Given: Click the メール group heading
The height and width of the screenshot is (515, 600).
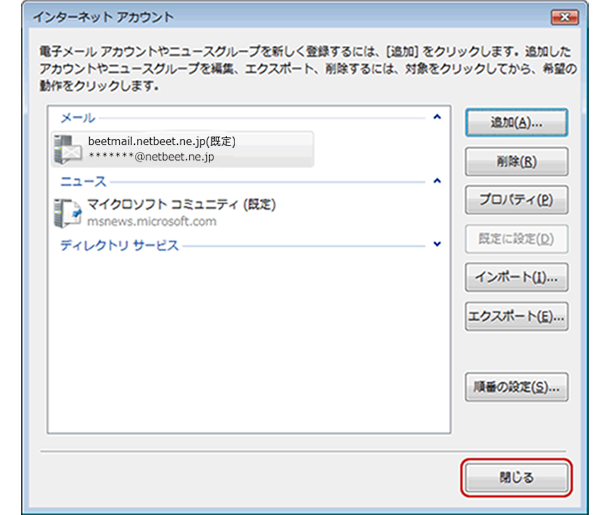Looking at the screenshot, I should pos(78,118).
